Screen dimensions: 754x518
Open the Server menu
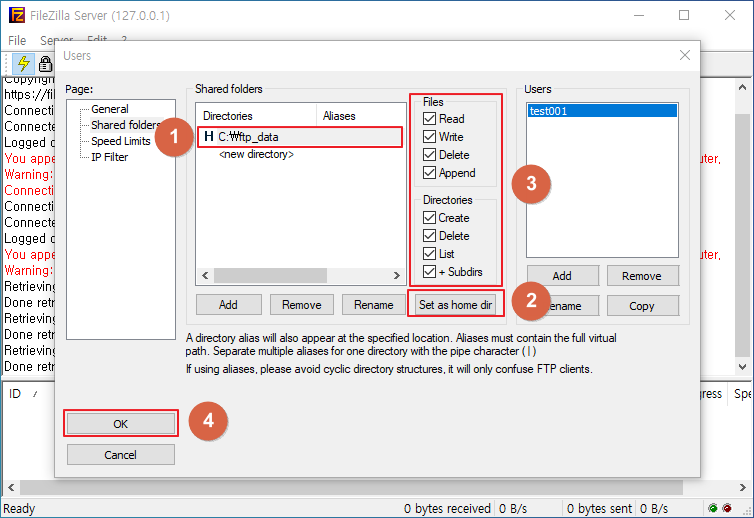[56, 40]
